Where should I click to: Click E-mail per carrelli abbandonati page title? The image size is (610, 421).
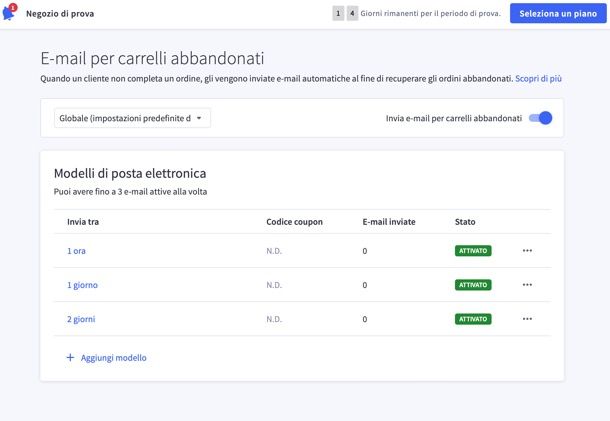click(x=152, y=59)
